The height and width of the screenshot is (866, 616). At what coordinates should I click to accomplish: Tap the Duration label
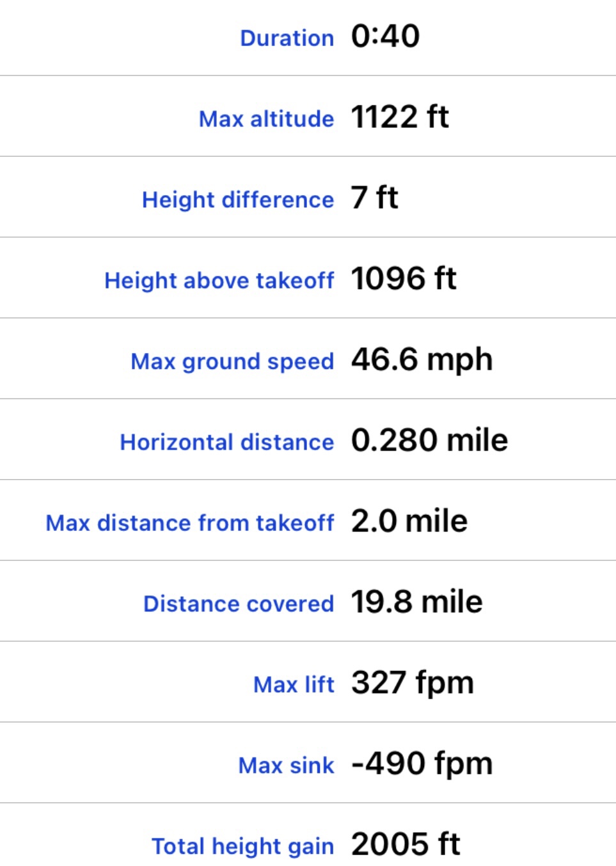[287, 38]
